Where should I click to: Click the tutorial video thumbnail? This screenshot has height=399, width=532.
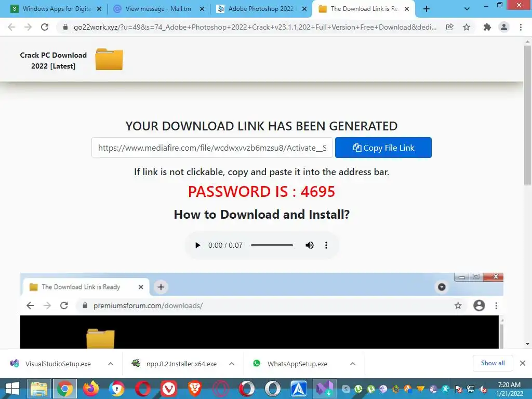coord(262,311)
